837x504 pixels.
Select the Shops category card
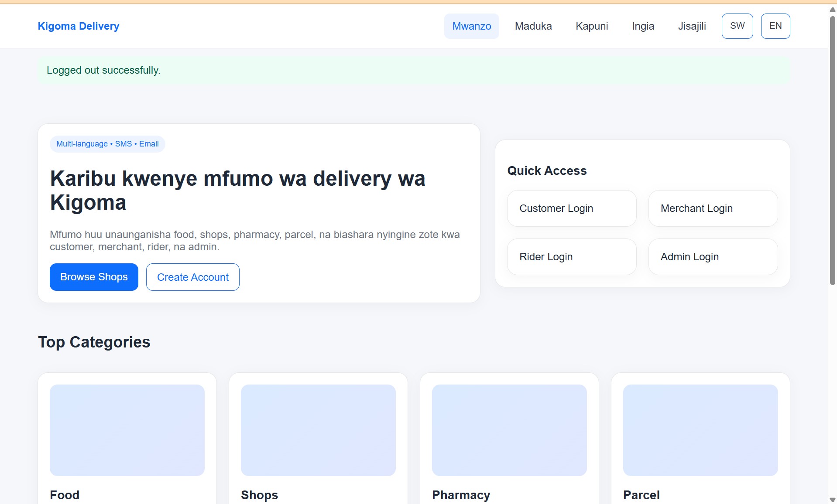tap(318, 430)
